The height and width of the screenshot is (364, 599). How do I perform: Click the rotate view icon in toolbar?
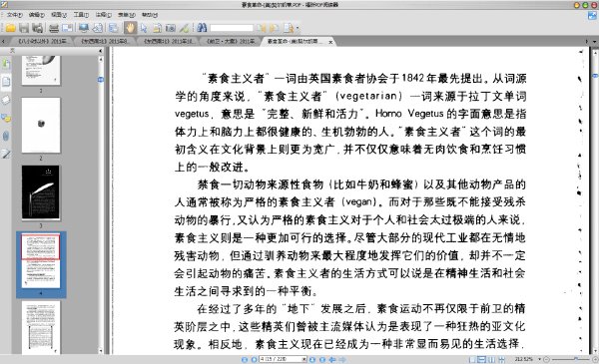[x=98, y=28]
